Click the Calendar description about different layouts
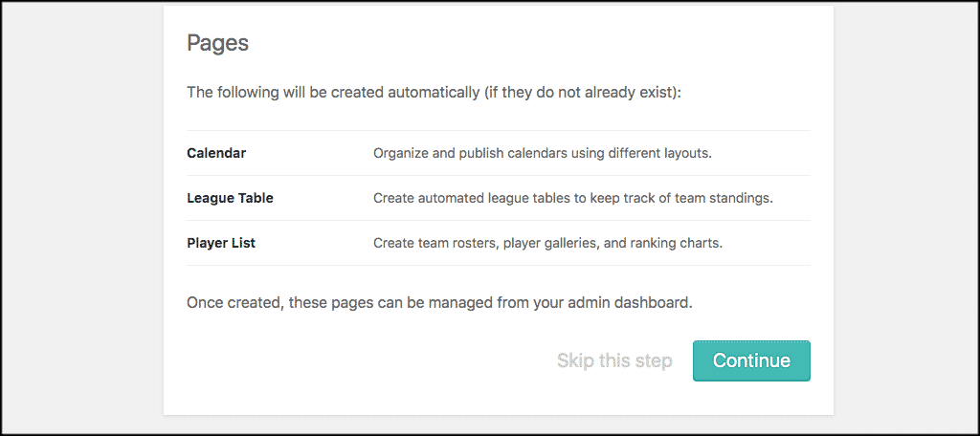The width and height of the screenshot is (980, 436). [543, 153]
